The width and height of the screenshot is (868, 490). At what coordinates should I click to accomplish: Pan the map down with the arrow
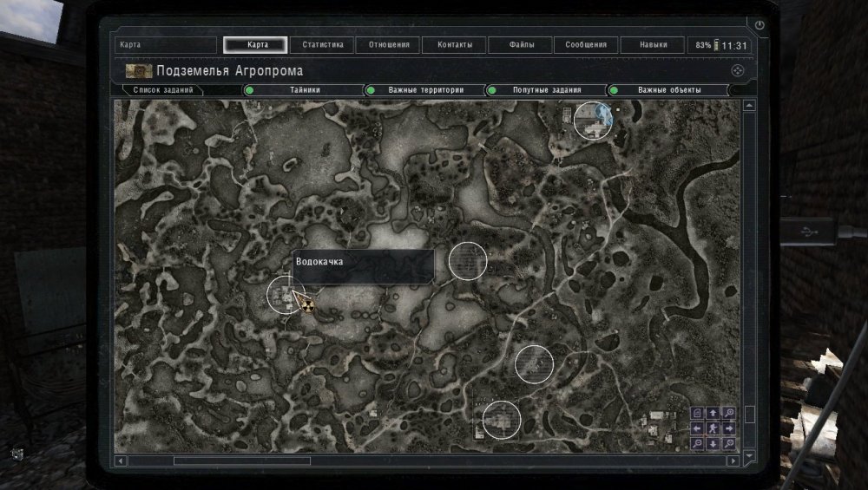pyautogui.click(x=713, y=444)
